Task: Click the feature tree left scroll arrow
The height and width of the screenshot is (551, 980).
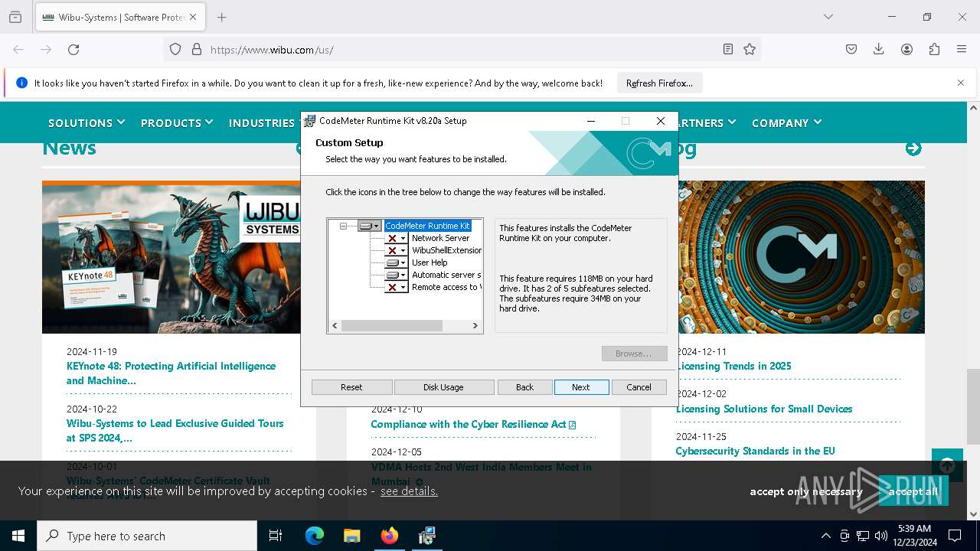Action: [x=335, y=326]
